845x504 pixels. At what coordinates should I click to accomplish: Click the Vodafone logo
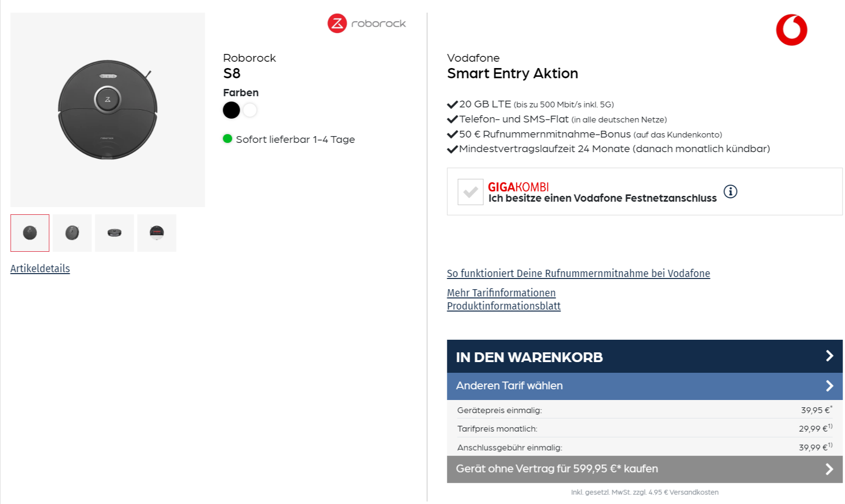point(791,30)
